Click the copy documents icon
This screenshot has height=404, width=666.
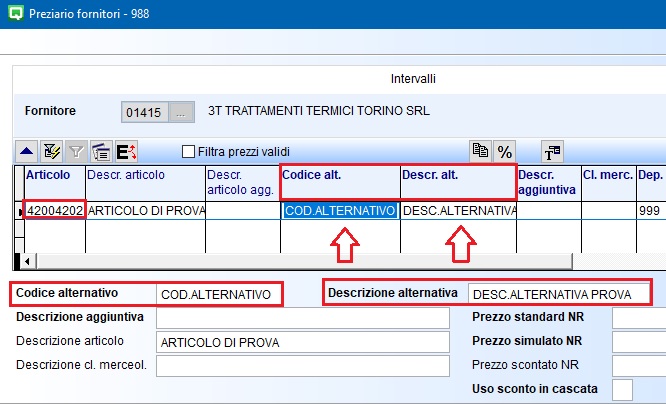[x=481, y=151]
